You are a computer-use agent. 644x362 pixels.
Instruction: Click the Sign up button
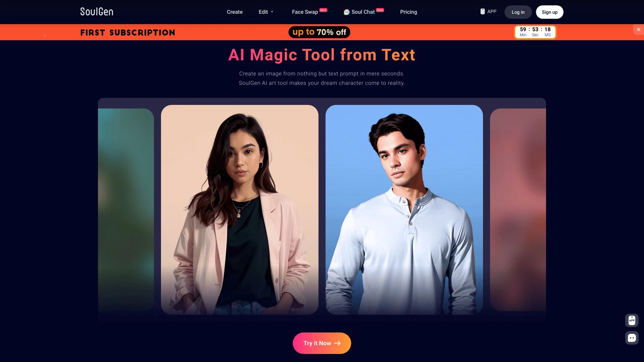(549, 12)
